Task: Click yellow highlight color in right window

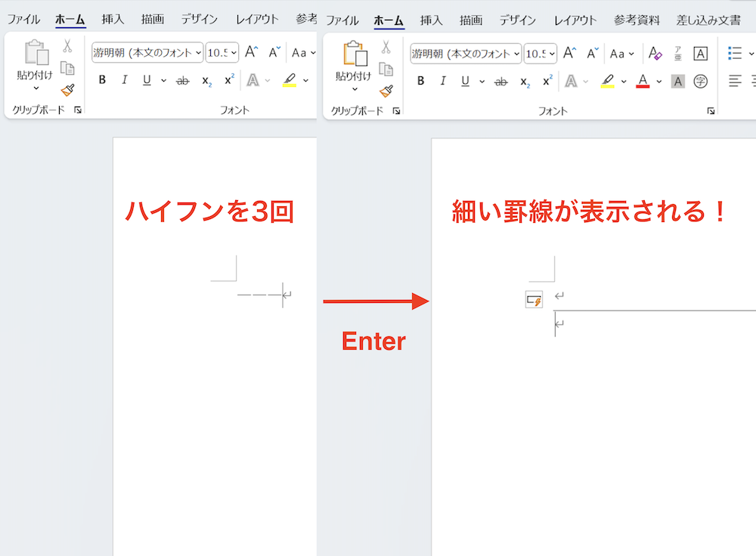Action: (x=608, y=81)
